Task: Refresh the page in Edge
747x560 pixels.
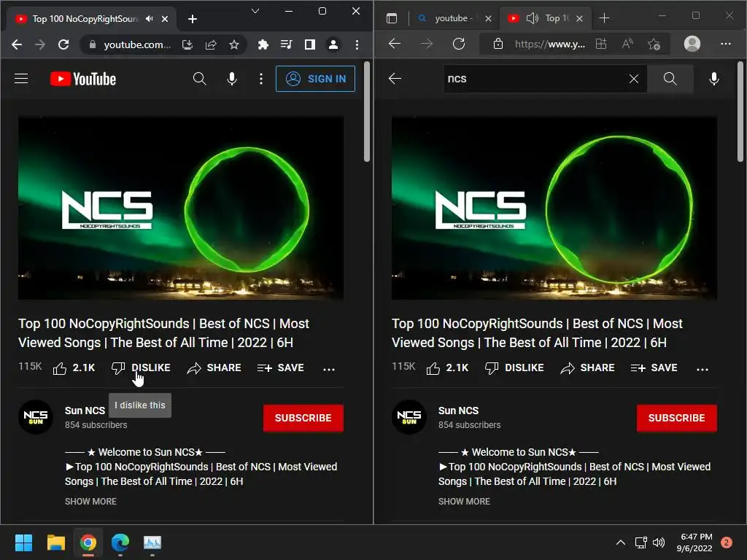Action: pyautogui.click(x=459, y=44)
